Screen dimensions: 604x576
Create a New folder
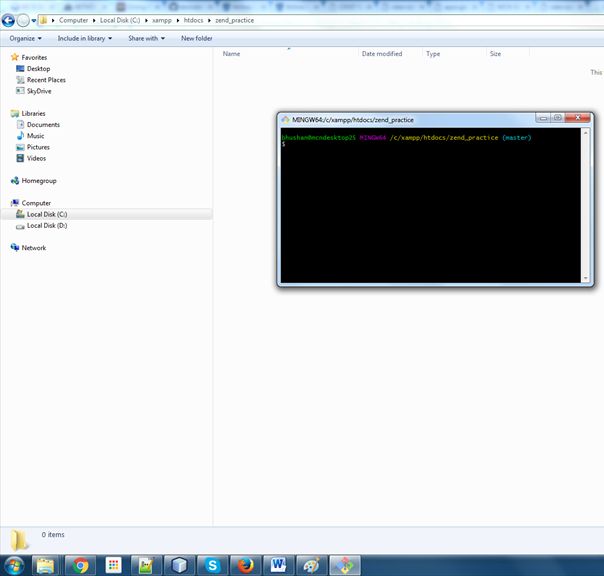196,38
